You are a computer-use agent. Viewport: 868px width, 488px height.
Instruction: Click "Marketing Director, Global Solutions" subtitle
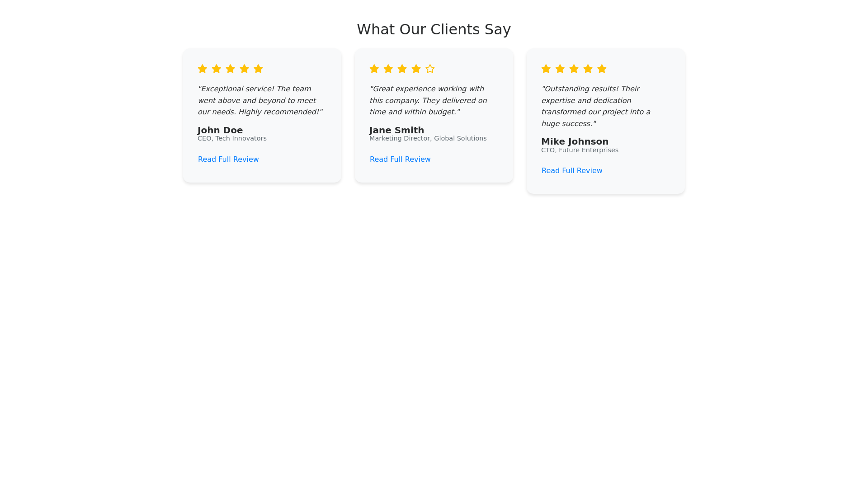[428, 138]
